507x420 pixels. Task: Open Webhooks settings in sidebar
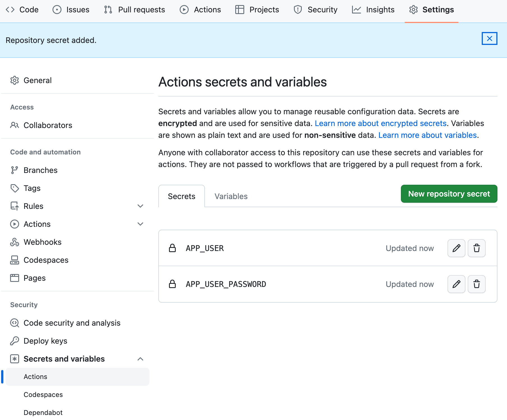tap(42, 242)
